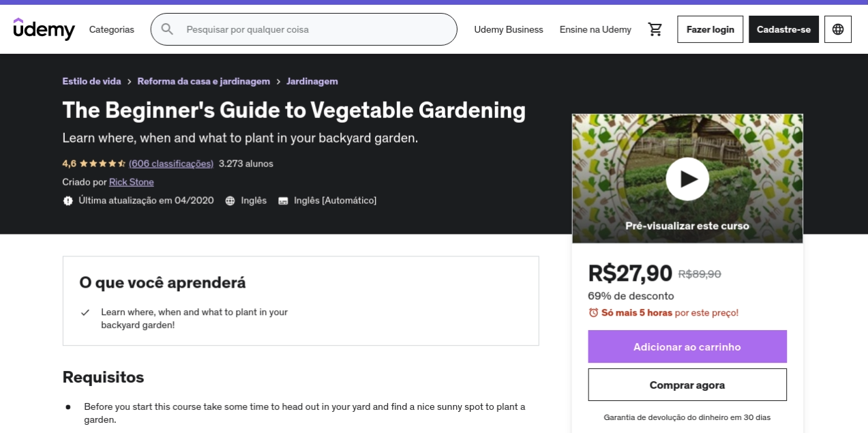
Task: Play the course preview video
Action: click(x=687, y=179)
